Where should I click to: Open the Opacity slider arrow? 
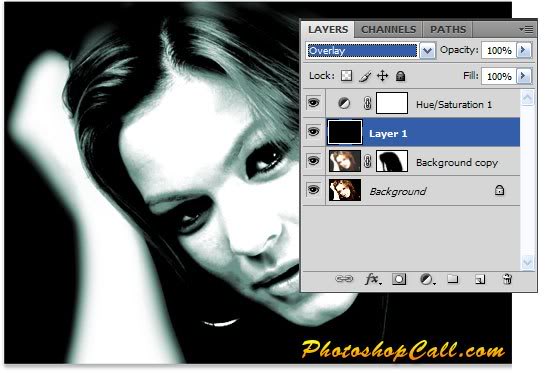click(523, 51)
